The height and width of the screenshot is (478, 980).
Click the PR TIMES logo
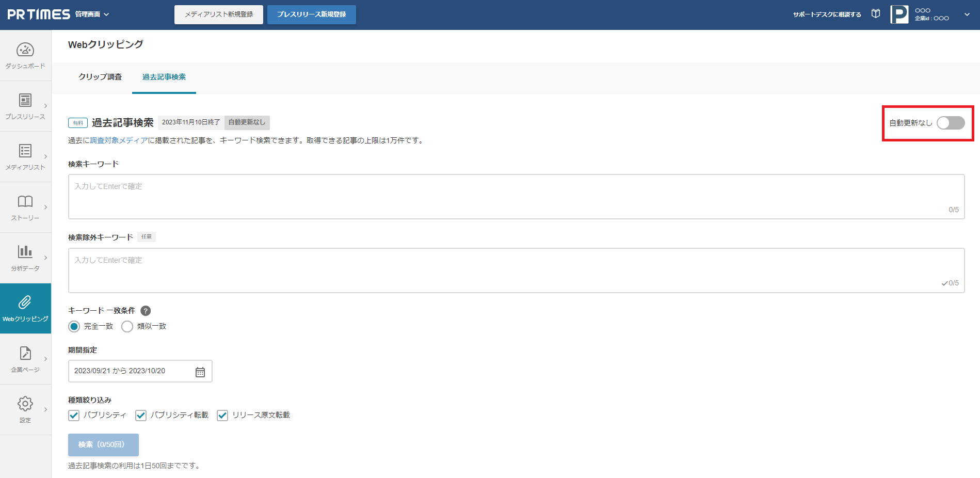[x=39, y=14]
